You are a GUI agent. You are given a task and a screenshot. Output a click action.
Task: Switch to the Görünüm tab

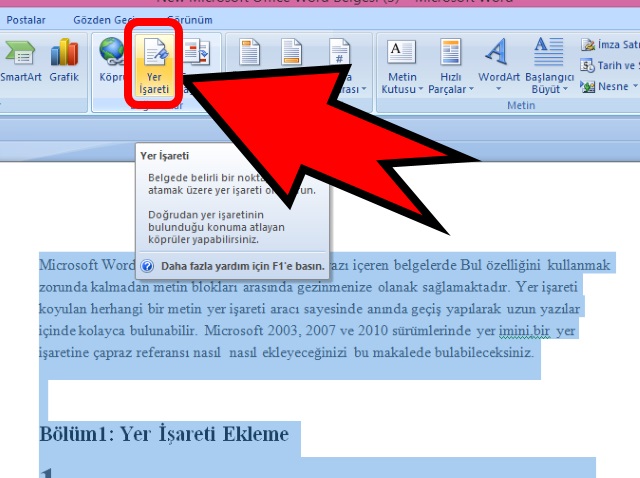(190, 20)
